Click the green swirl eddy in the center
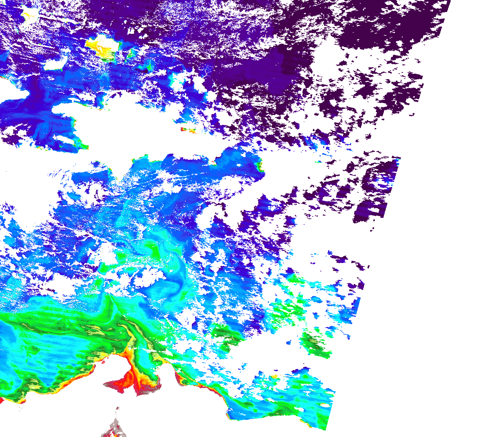 153,248
